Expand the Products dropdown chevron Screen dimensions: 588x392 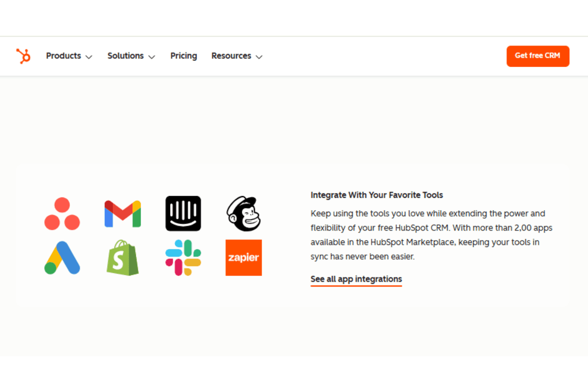pyautogui.click(x=89, y=57)
